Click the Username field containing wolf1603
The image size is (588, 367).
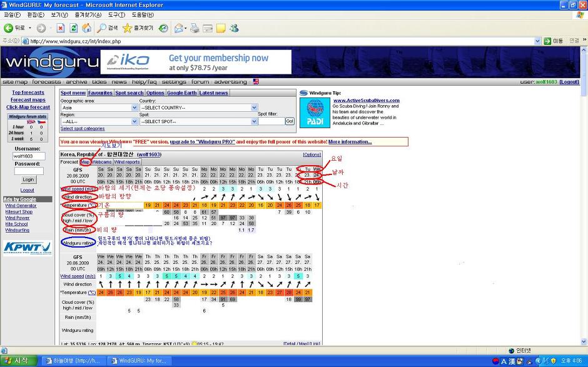29,156
